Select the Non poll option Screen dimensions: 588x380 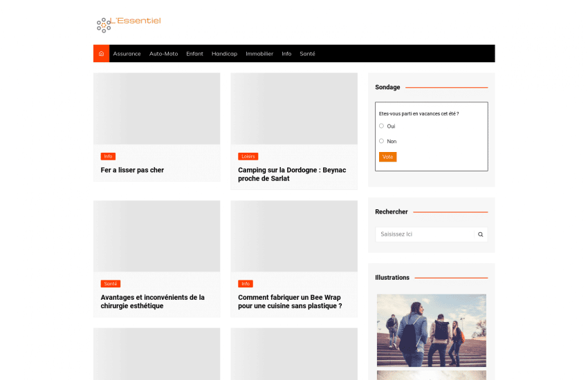(x=381, y=141)
